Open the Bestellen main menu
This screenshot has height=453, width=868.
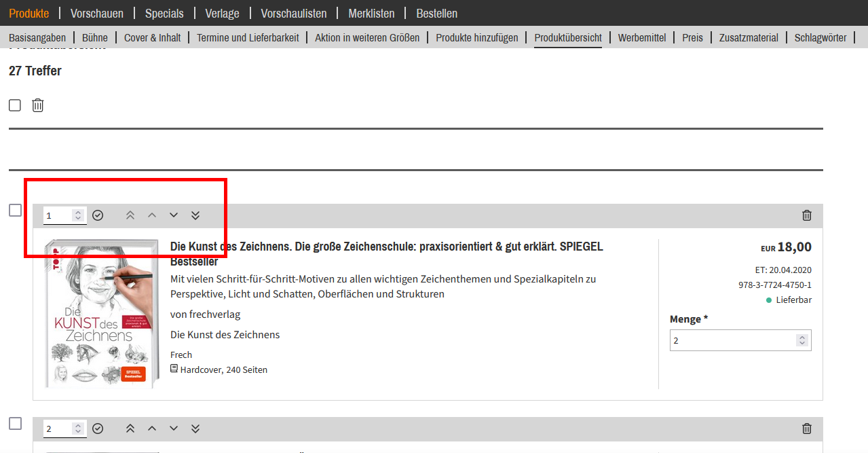click(x=437, y=14)
